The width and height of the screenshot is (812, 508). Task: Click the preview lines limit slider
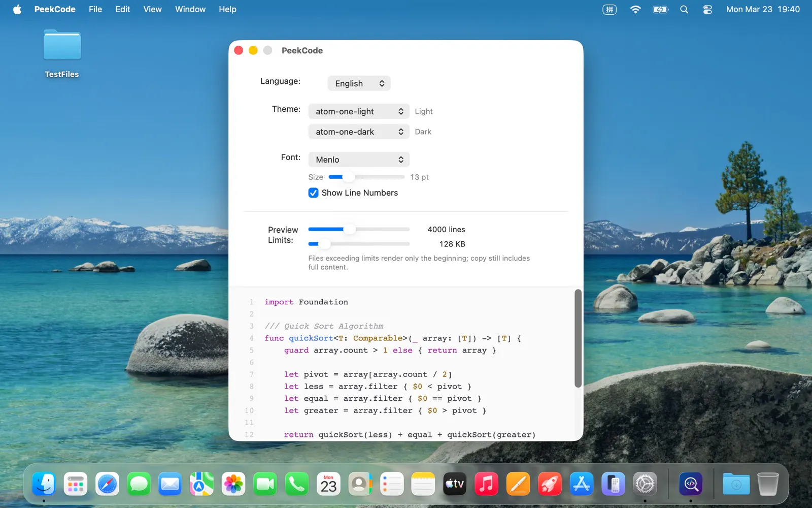coord(359,229)
